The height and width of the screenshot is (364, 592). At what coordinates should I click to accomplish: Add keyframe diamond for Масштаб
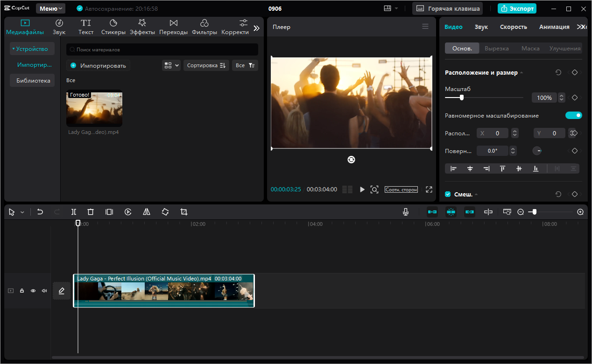coord(575,98)
